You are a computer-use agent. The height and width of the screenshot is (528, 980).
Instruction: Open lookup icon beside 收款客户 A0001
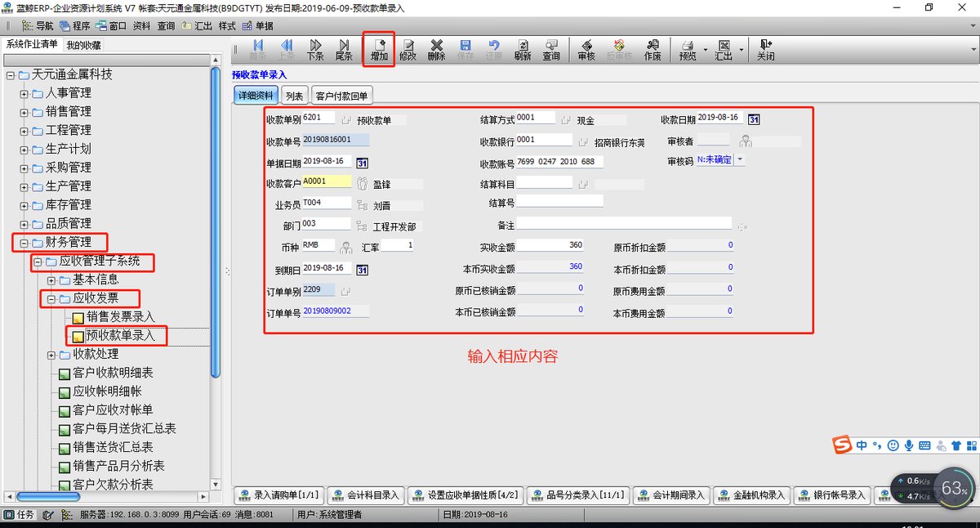362,184
